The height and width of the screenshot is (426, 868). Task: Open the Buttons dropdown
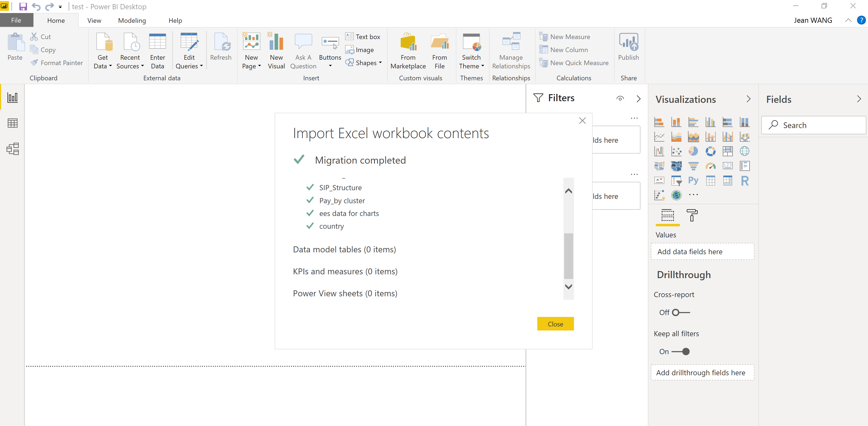click(x=330, y=66)
